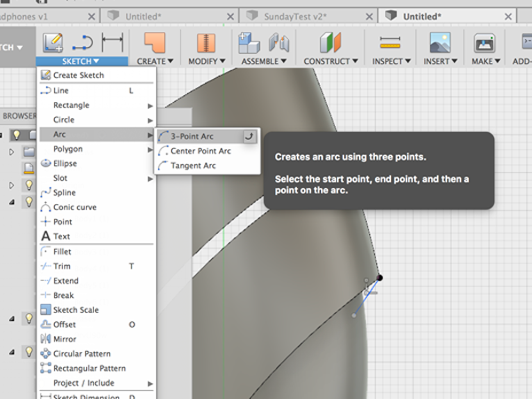
Task: Open the Polygon submenu
Action: (97, 149)
